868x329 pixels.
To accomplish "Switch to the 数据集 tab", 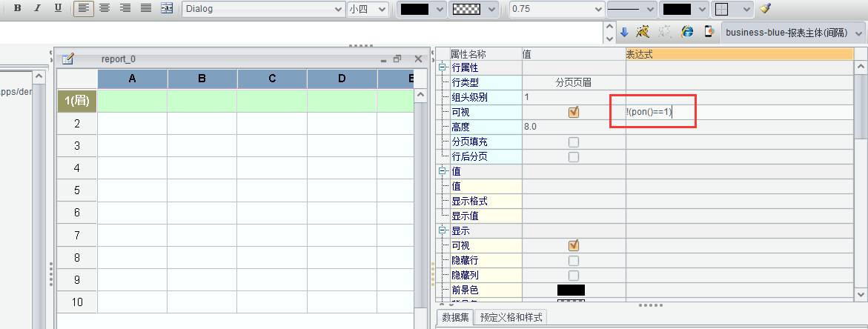I will click(455, 317).
